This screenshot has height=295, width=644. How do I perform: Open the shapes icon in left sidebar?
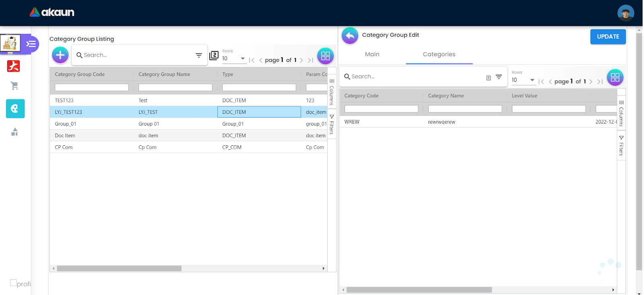click(x=14, y=132)
